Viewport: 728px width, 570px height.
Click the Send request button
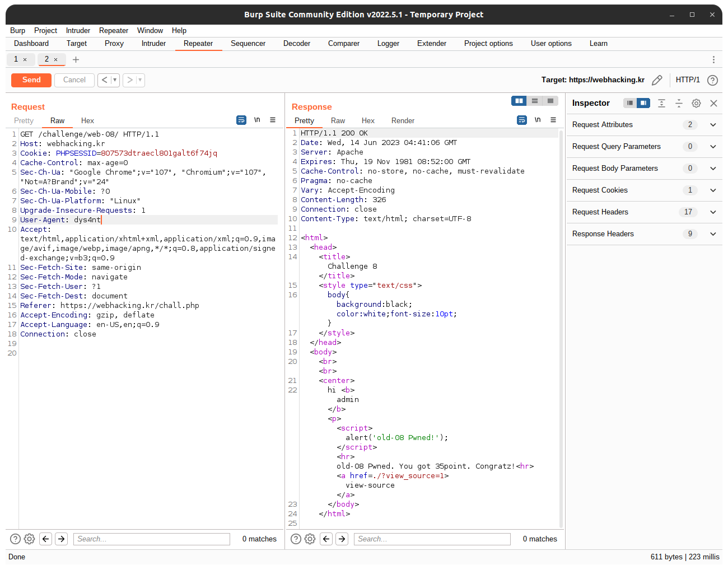[31, 80]
